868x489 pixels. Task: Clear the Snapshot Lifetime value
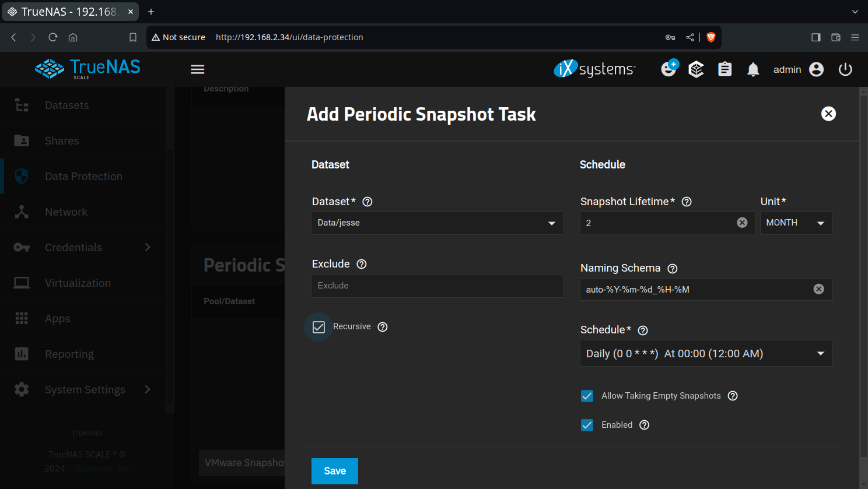point(742,223)
